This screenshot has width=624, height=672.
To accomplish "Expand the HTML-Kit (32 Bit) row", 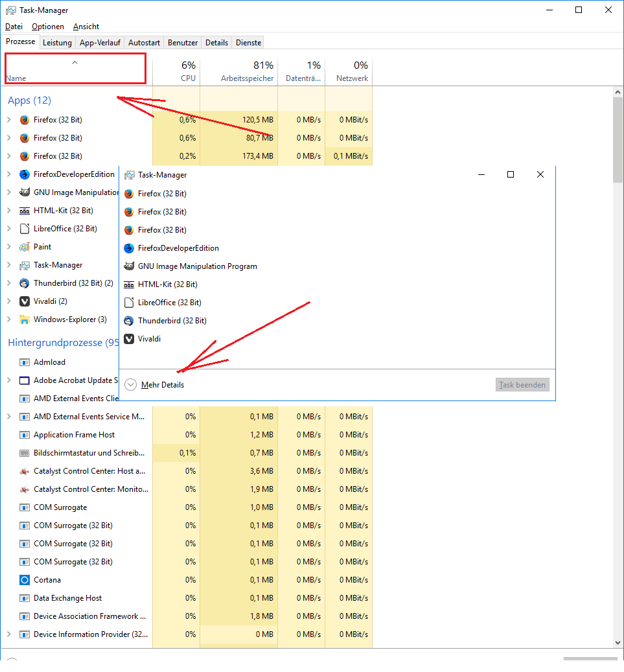I will click(x=9, y=211).
